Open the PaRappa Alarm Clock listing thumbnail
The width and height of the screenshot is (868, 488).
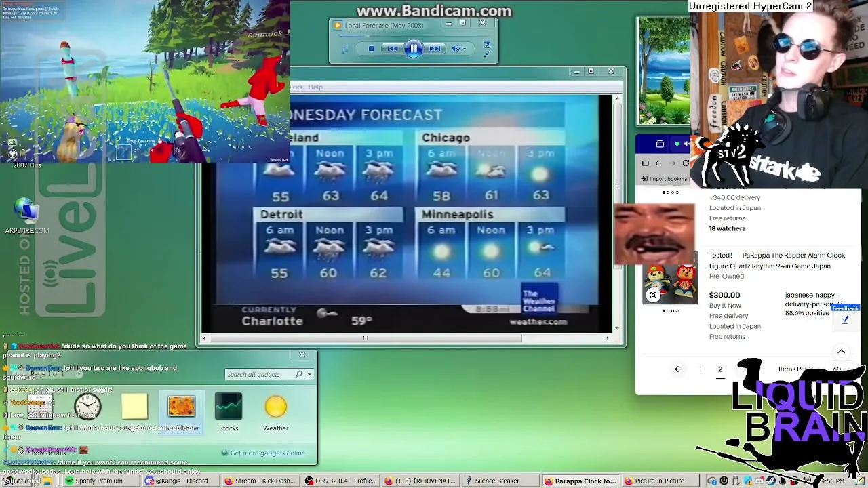pyautogui.click(x=671, y=278)
